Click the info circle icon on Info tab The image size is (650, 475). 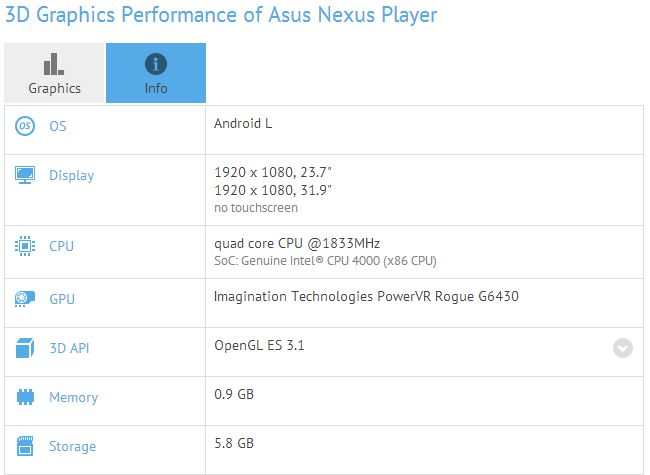(x=156, y=63)
